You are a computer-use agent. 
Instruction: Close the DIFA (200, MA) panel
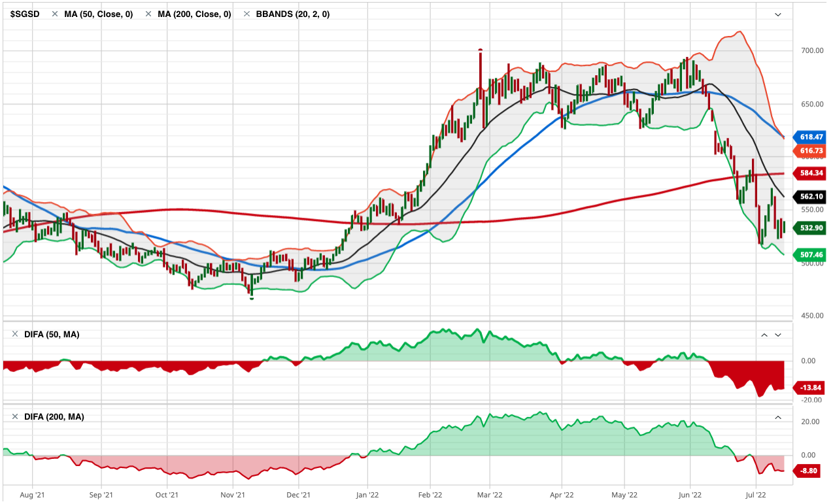14,417
